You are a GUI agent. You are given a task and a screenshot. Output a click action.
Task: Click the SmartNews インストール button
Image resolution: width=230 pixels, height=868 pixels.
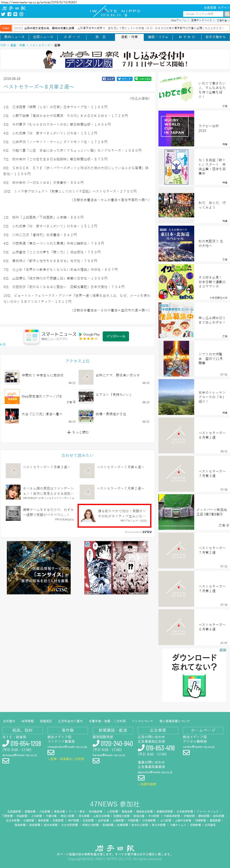[x=116, y=336]
